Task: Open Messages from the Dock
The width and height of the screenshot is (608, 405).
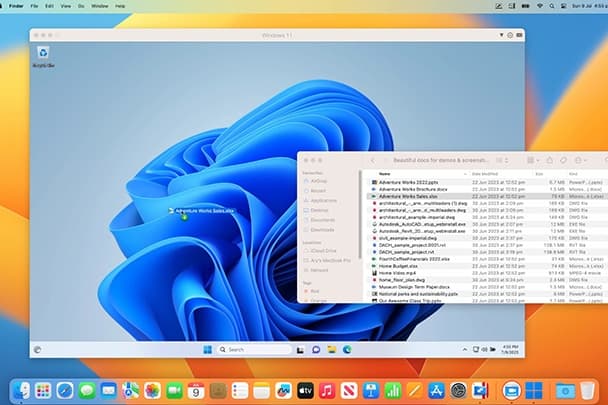Action: point(87,391)
